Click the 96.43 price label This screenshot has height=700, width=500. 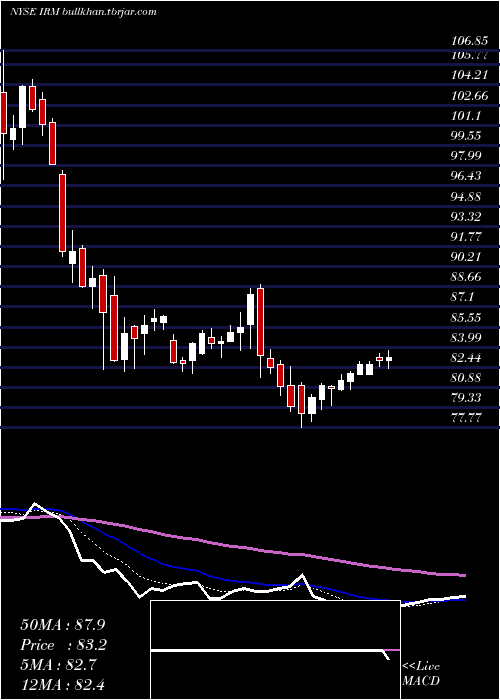(x=467, y=176)
